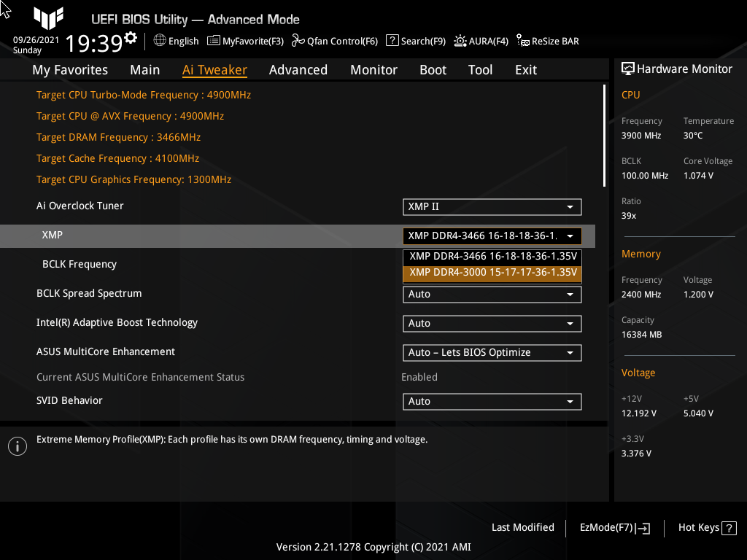Open the SVID Behavior dropdown
This screenshot has height=560, width=747.
point(492,401)
